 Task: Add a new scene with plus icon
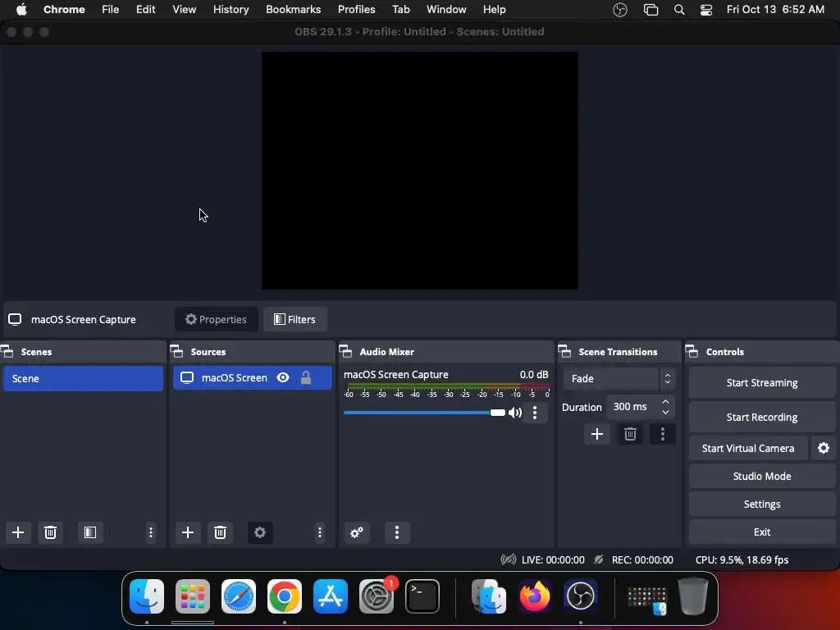(18, 532)
